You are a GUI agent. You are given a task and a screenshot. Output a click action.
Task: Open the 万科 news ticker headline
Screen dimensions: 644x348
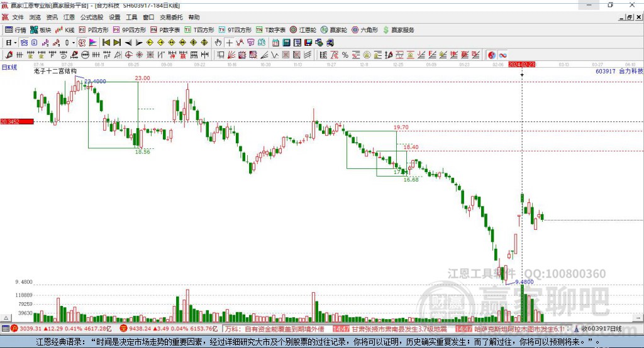274,329
